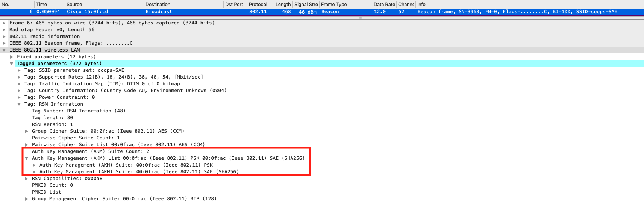Expand IEEE 802.11 Beacon frame section
This screenshot has height=203, width=644.
pos(4,43)
